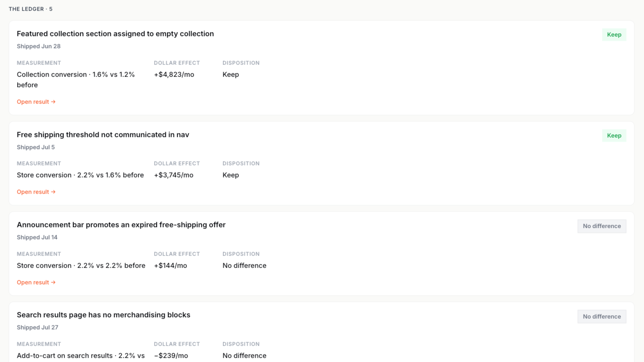The image size is (644, 362).
Task: Open result for Free shipping threshold card
Action: coord(36,192)
